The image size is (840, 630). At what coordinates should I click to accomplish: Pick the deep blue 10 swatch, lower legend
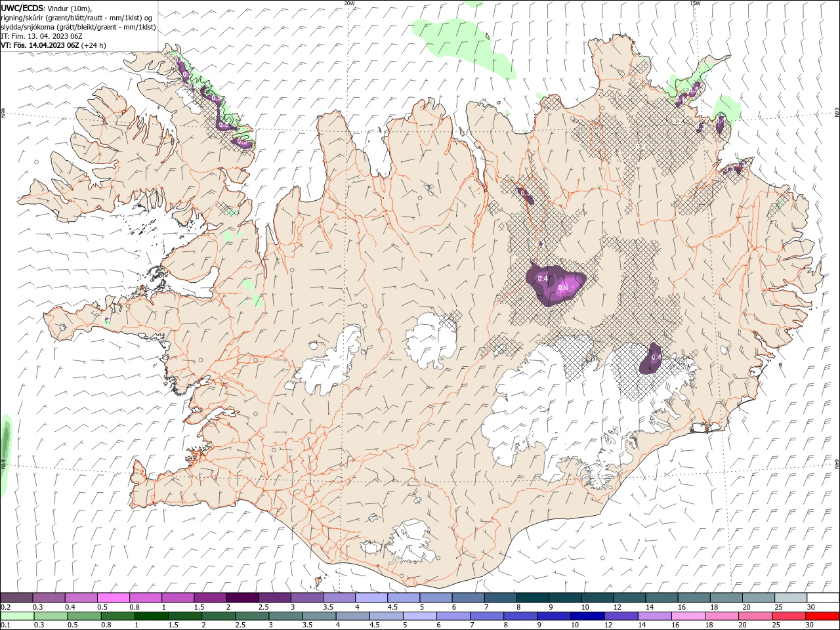click(x=588, y=616)
